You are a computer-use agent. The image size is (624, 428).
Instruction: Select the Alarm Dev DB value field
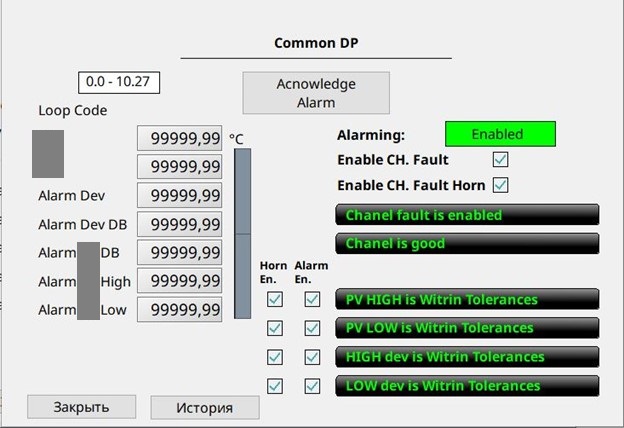[x=179, y=224]
